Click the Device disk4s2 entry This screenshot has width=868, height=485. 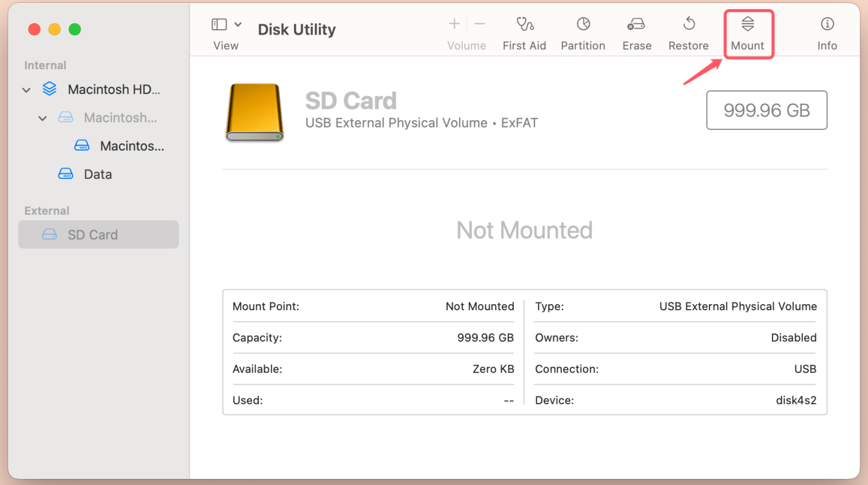pos(675,400)
